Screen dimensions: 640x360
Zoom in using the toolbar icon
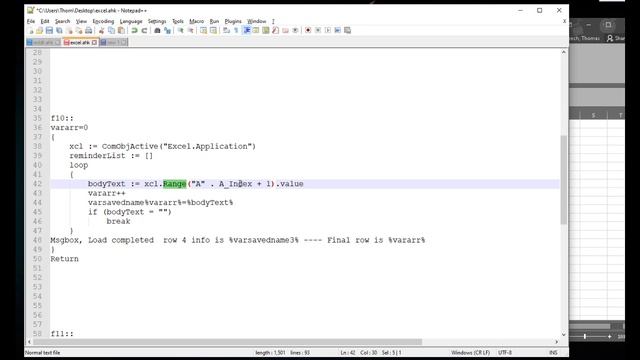(180, 31)
